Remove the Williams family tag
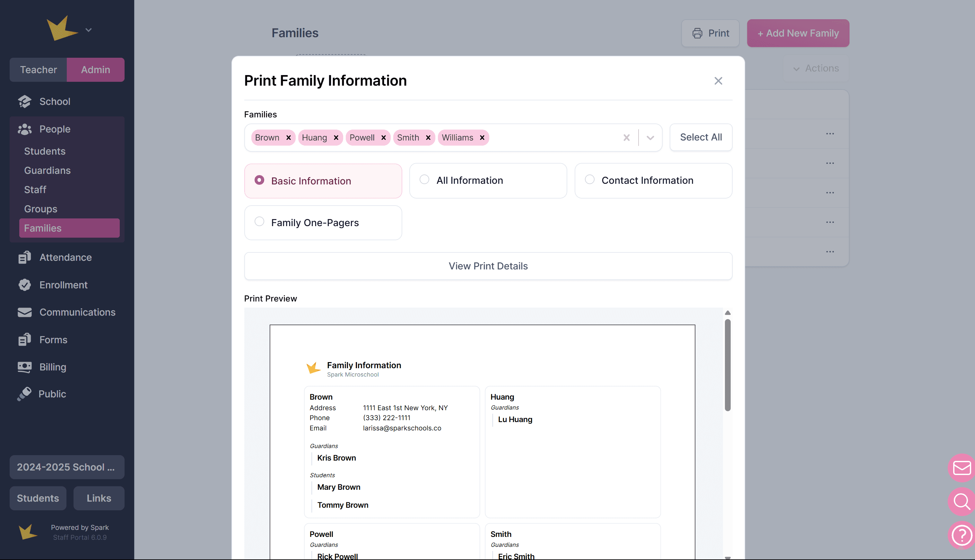 [482, 138]
